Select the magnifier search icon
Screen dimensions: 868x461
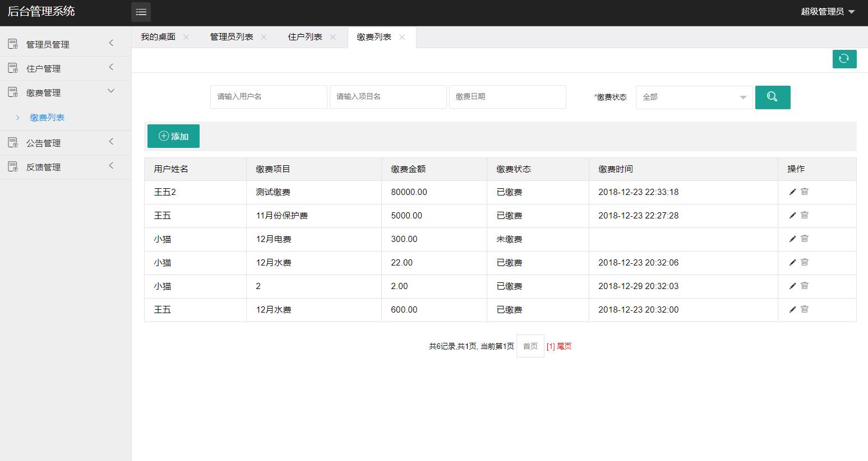pyautogui.click(x=773, y=97)
